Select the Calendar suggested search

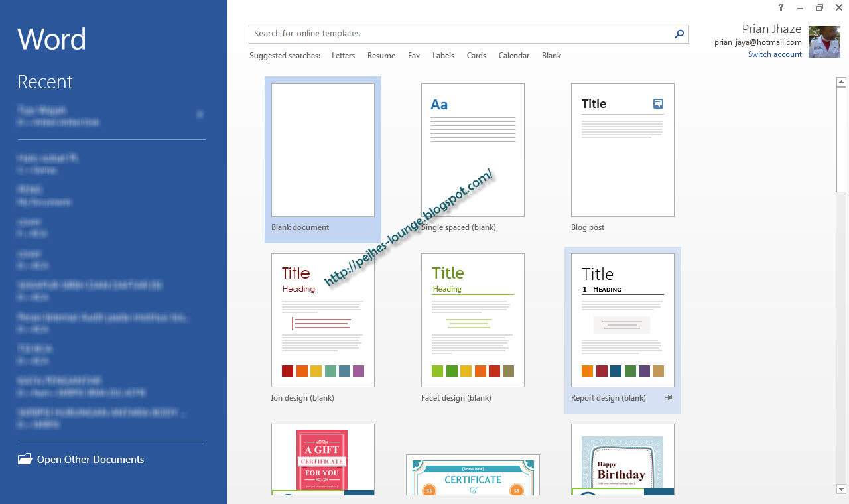pyautogui.click(x=514, y=56)
